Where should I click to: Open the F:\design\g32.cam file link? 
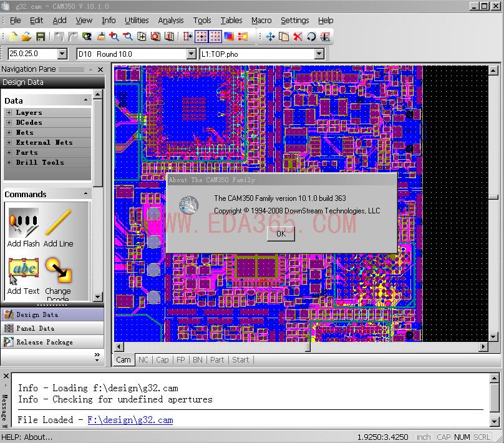[130, 420]
